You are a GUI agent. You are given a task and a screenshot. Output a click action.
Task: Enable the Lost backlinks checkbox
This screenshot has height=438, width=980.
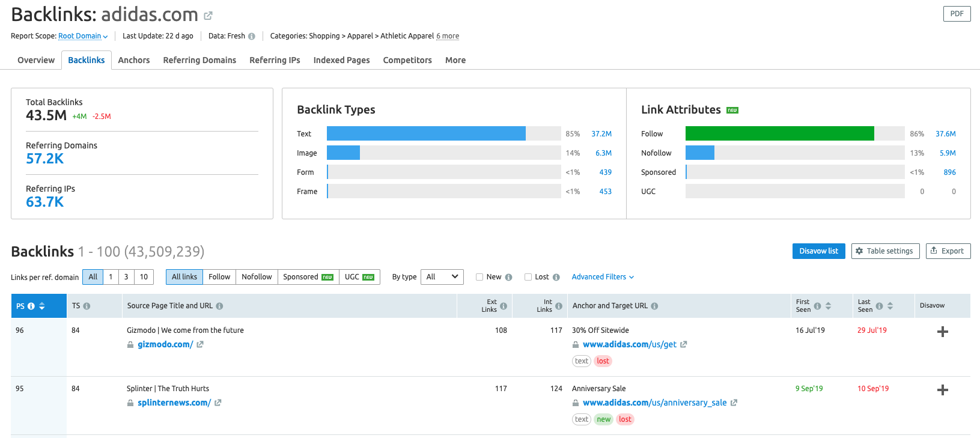coord(528,277)
